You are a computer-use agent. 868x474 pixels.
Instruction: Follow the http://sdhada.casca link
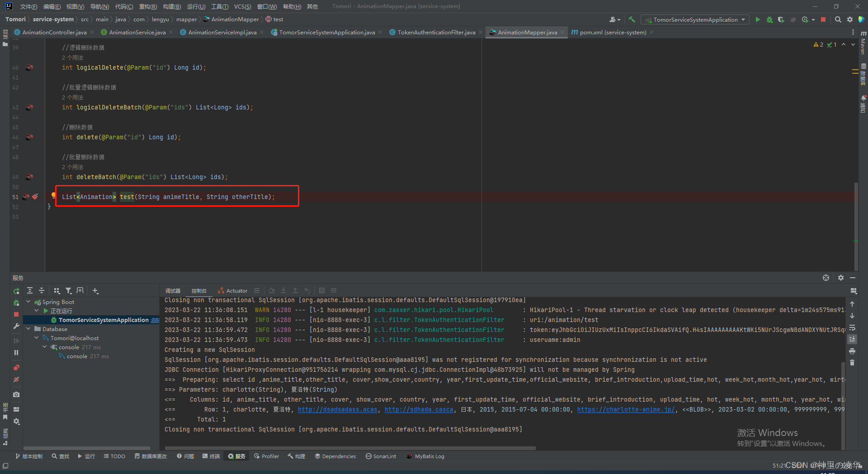pos(419,409)
